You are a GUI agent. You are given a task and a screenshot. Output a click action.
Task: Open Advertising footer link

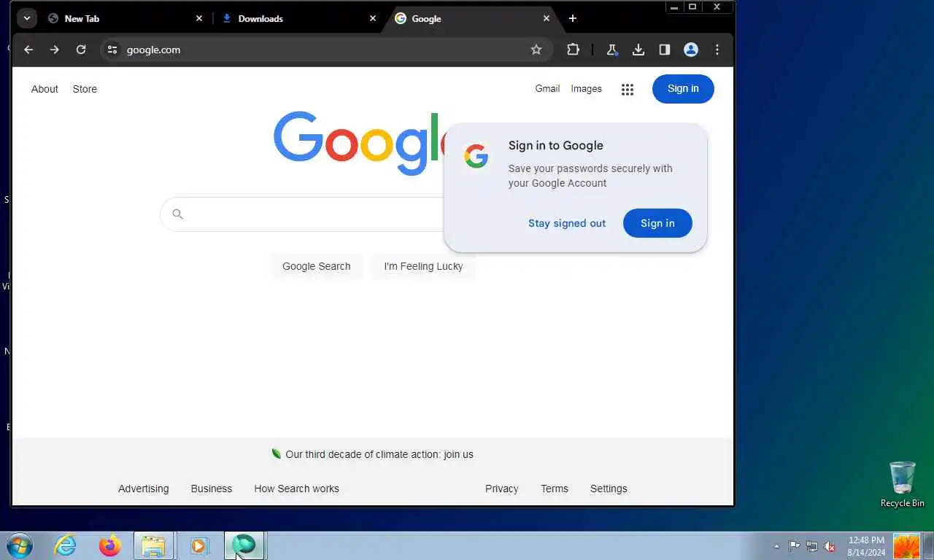(144, 489)
